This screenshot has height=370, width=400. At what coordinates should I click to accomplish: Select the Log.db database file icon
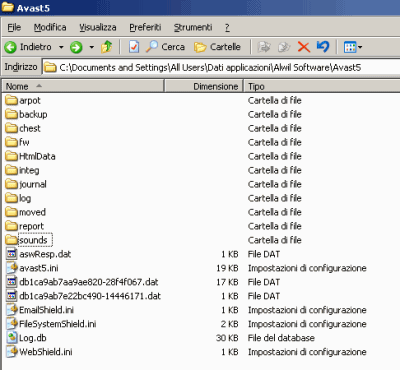[x=12, y=338]
